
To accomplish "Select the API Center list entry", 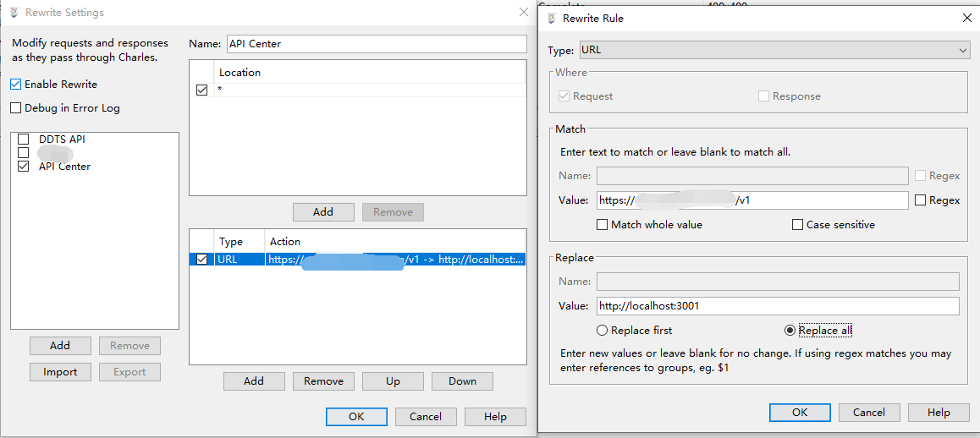I will [x=64, y=167].
